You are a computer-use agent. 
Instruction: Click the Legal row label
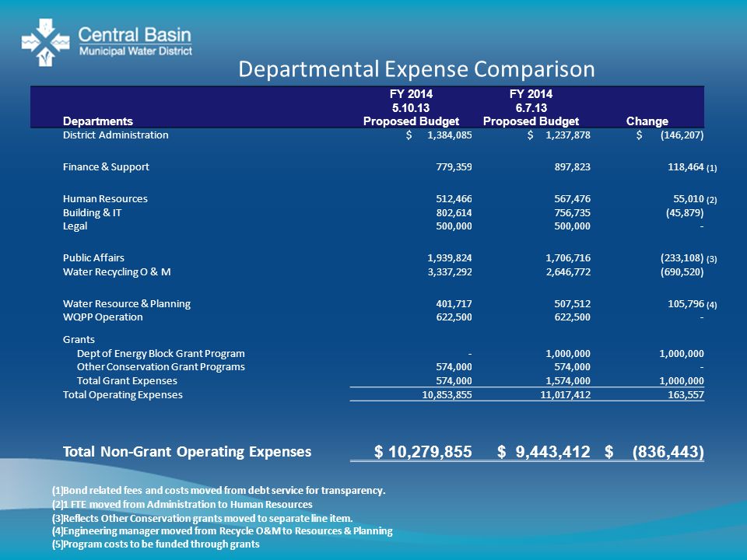[75, 226]
